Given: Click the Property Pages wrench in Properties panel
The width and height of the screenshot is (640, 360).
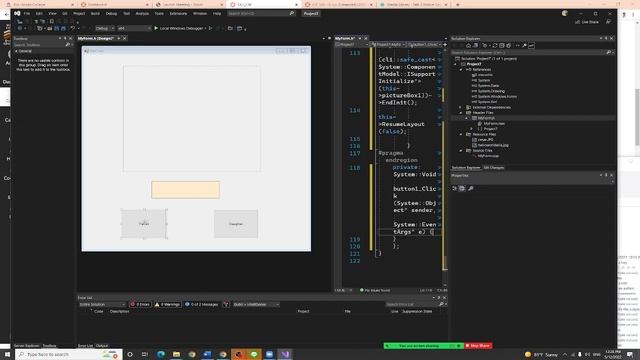Looking at the screenshot, I should pos(471,189).
